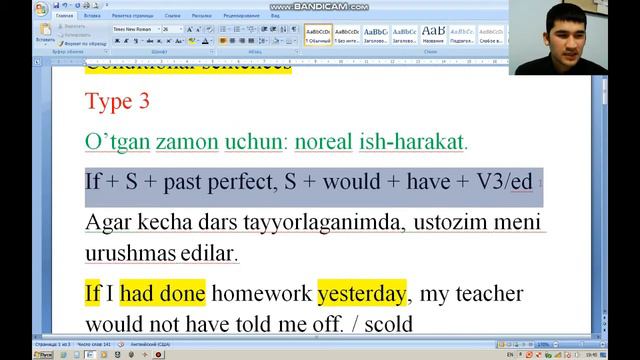Undo the last action
This screenshot has width=640, height=360.
tap(65, 5)
